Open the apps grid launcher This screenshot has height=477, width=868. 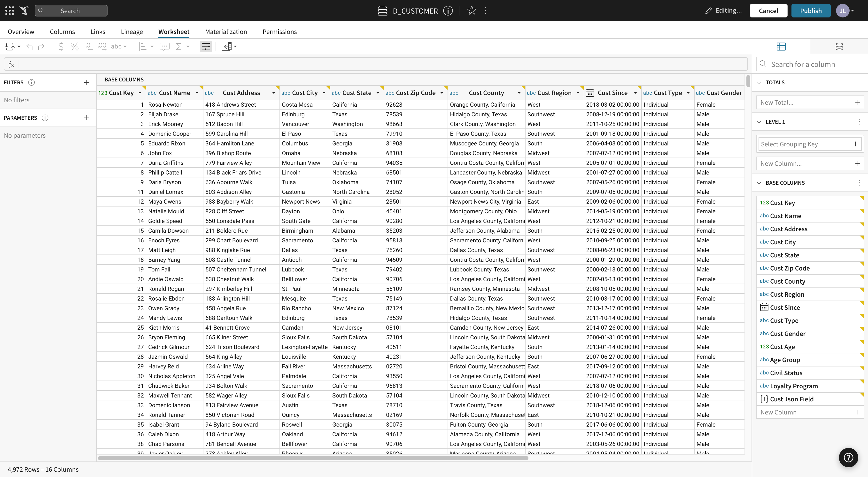tap(10, 10)
